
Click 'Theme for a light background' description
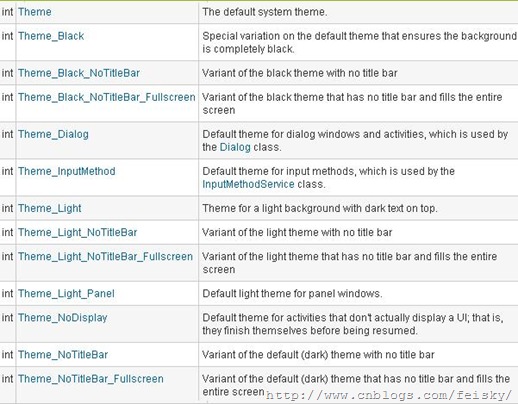pos(320,208)
